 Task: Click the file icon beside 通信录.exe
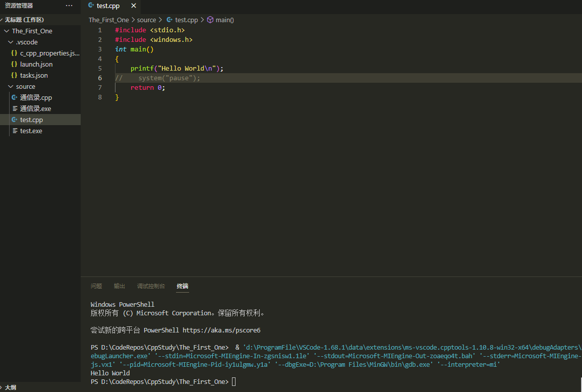[x=14, y=108]
